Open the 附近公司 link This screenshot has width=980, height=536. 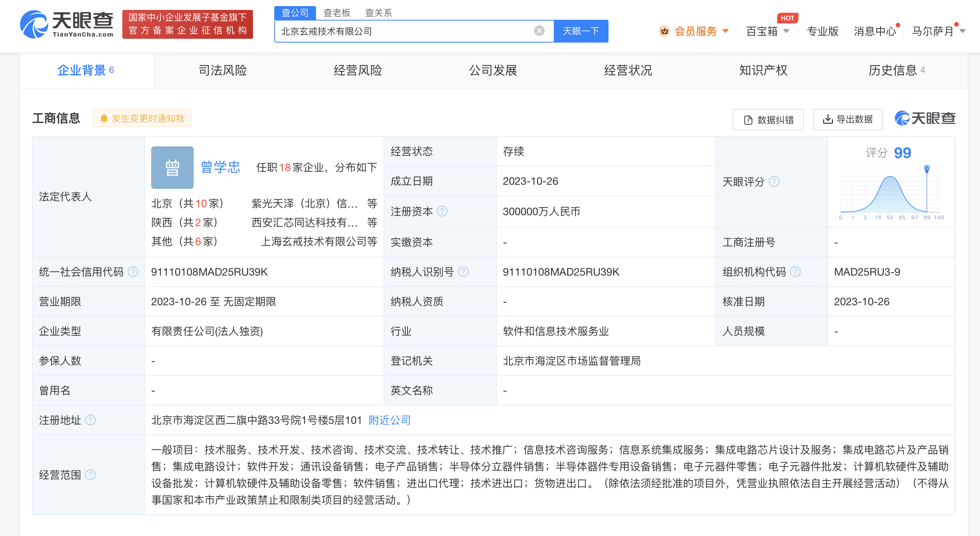(x=389, y=420)
